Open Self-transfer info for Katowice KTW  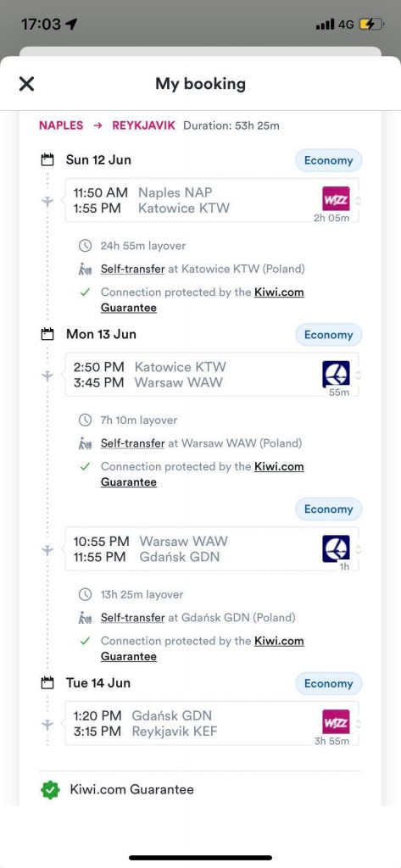click(x=132, y=269)
